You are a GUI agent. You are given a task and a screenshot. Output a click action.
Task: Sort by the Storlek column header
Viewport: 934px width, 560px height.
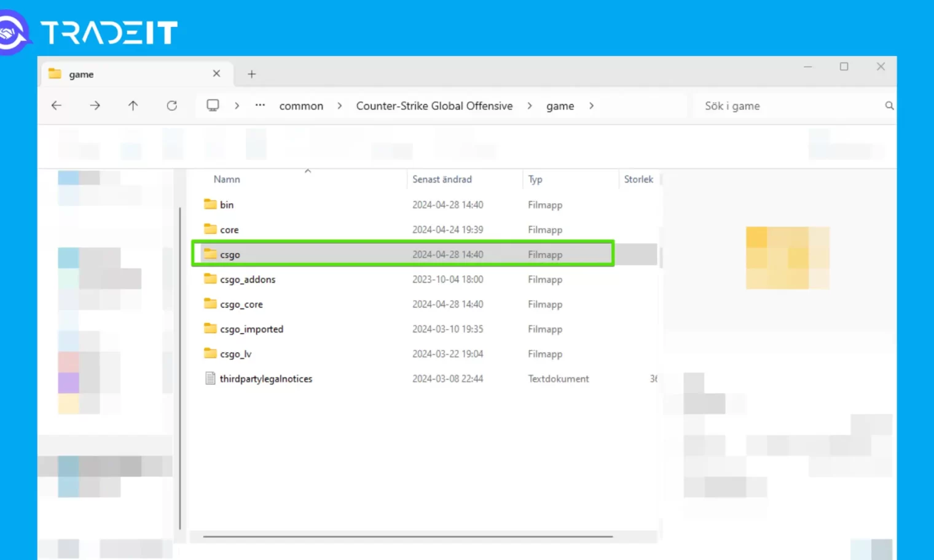pos(638,179)
